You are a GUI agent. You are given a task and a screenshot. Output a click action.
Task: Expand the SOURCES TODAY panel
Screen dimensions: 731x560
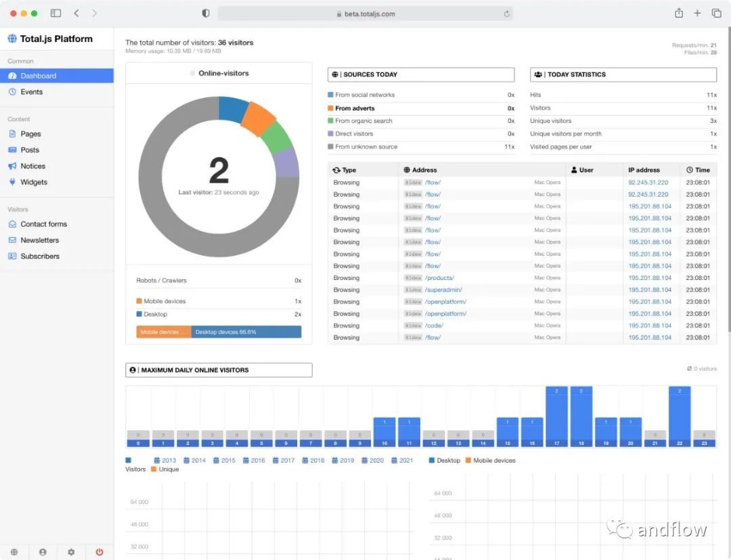pyautogui.click(x=421, y=74)
